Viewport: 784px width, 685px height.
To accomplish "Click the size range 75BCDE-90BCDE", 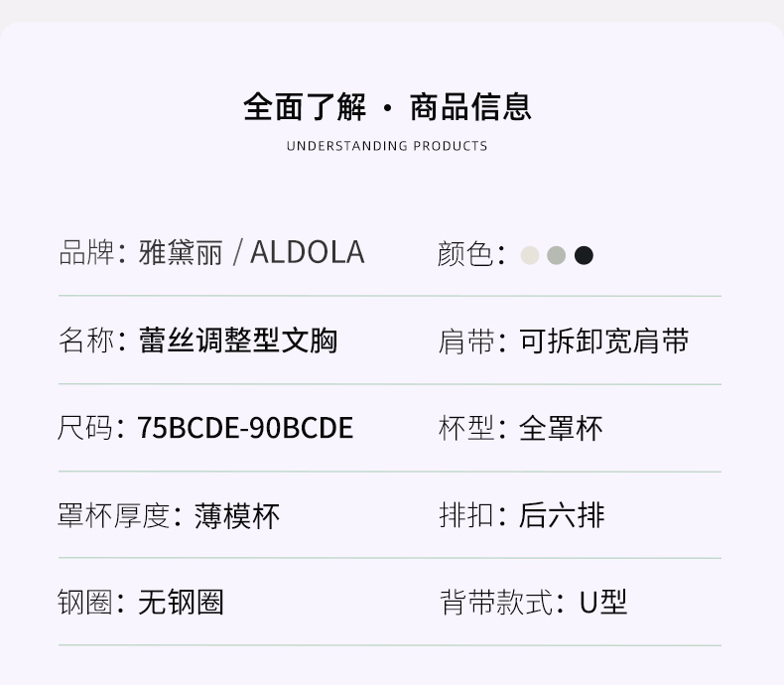I will pos(245,428).
